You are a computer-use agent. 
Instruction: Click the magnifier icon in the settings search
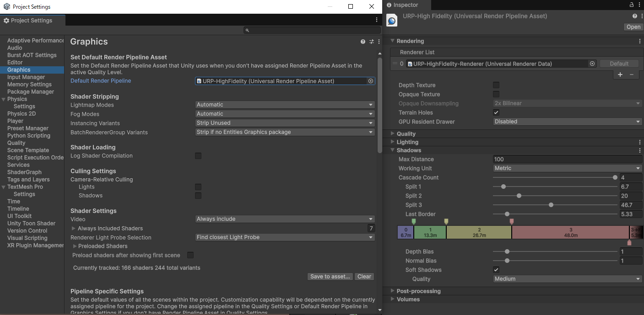(247, 30)
